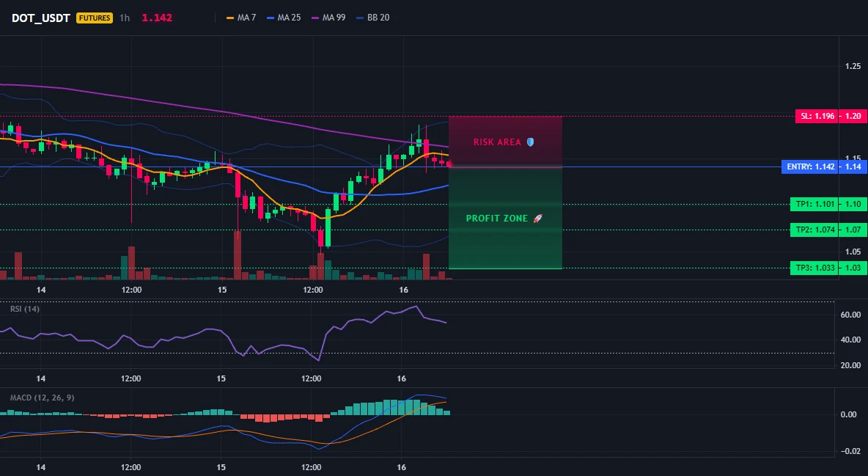Select the DOT_USDT symbol name

click(x=41, y=18)
